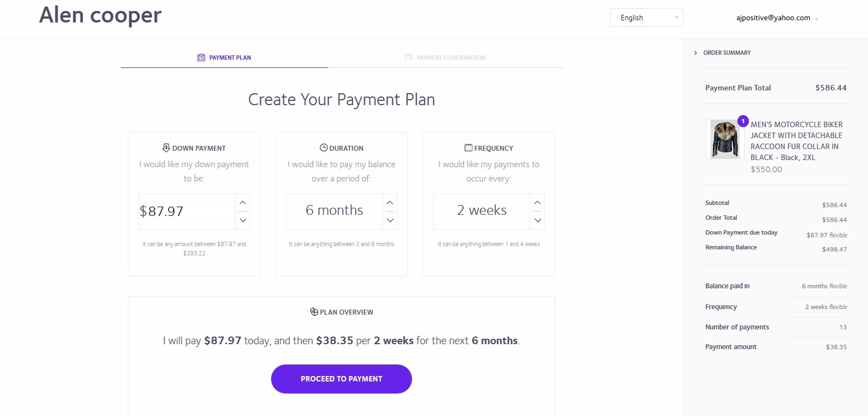Open the English language dropdown

(646, 18)
